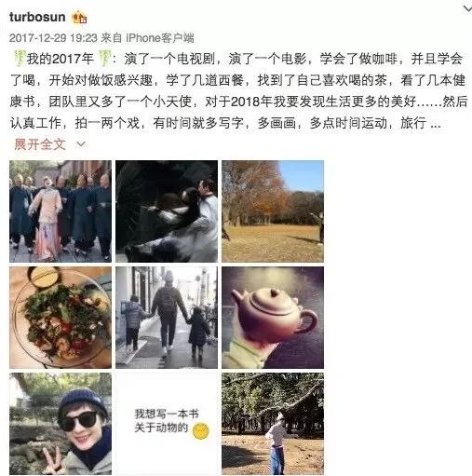Viewport: 472px width, 476px height.
Task: Click the post text body starting 演了一个电视剧
Action: click(x=238, y=91)
